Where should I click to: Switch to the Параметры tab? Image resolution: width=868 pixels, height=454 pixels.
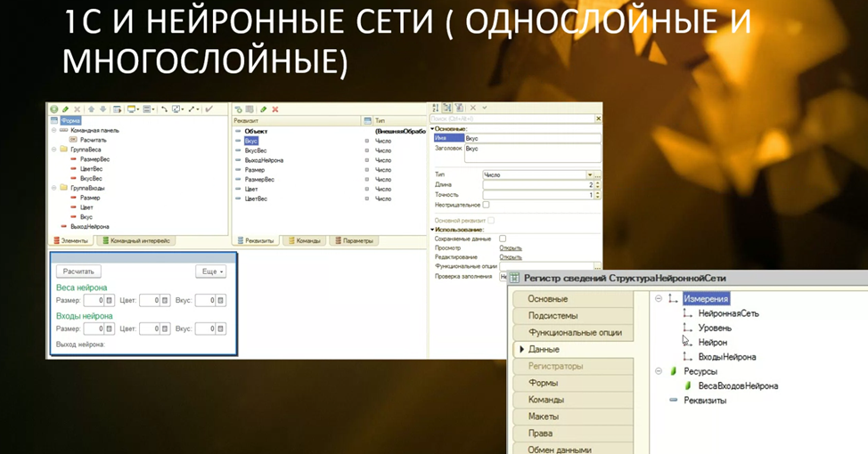[x=354, y=241]
